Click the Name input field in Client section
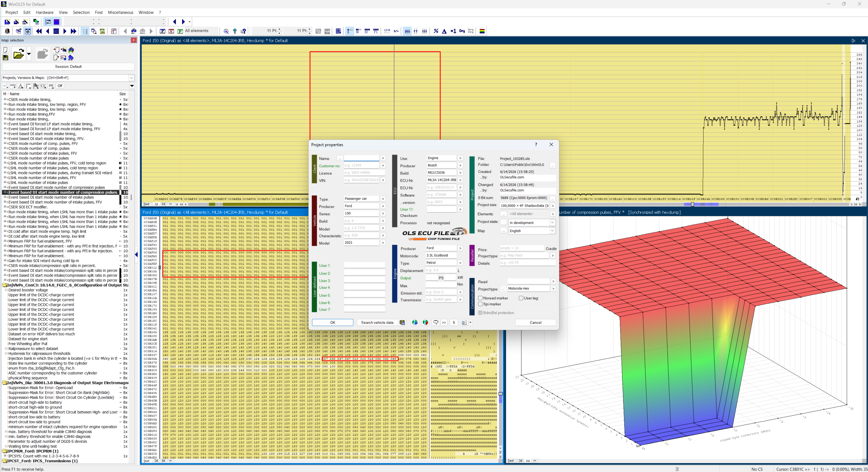The height and width of the screenshot is (472, 868). pyautogui.click(x=361, y=158)
